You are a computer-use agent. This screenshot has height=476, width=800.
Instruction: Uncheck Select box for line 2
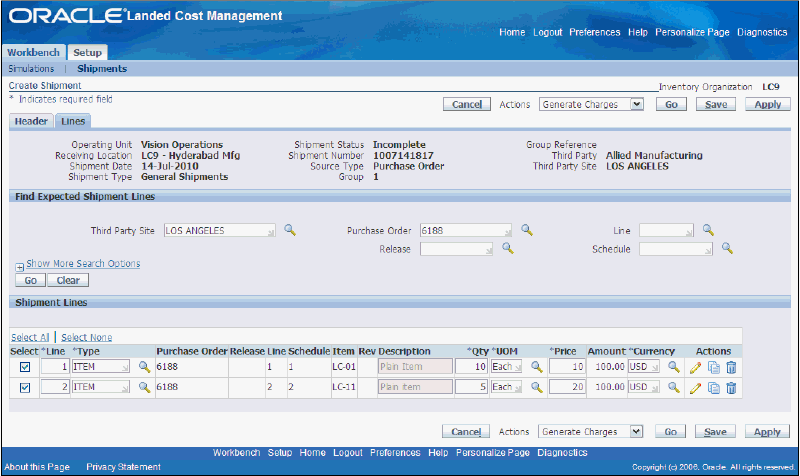pyautogui.click(x=24, y=388)
